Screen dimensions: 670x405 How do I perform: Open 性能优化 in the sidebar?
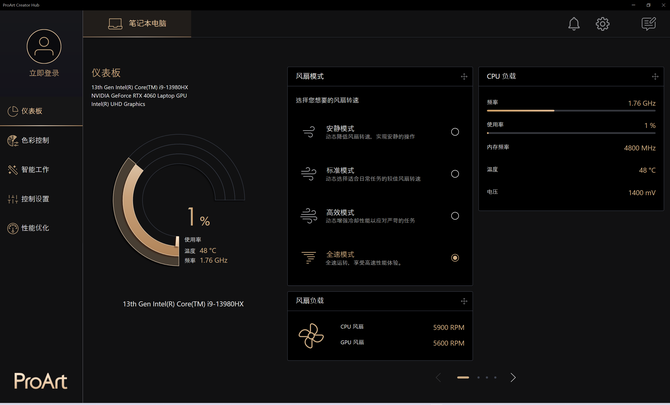coord(41,228)
